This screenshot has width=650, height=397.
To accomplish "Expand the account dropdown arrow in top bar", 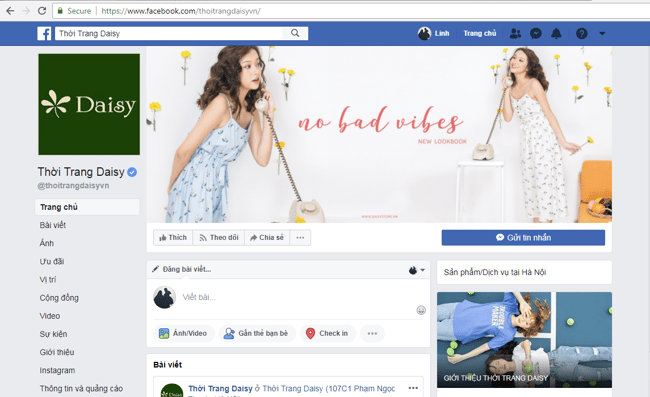I will click(x=602, y=33).
